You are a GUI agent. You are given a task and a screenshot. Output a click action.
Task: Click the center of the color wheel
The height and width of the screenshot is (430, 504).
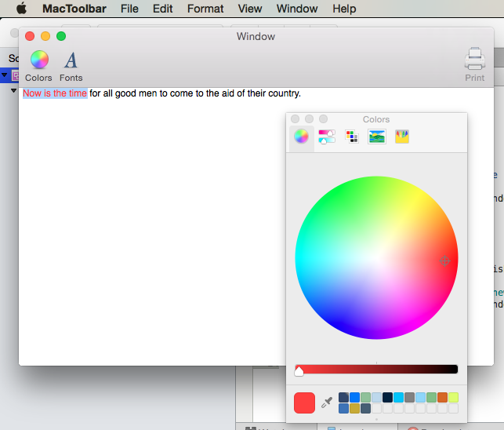[376, 258]
